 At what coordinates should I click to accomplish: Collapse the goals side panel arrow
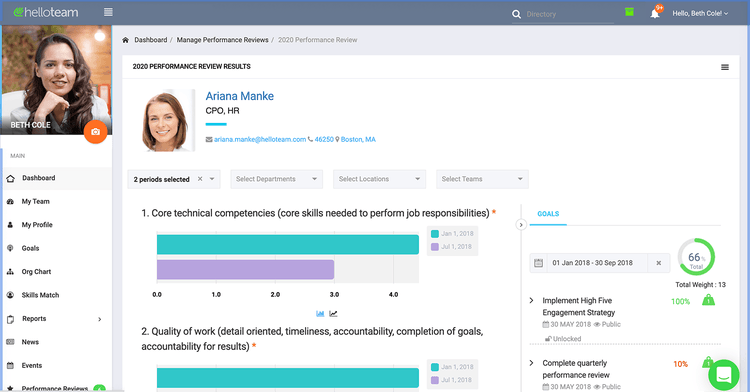[x=521, y=225]
